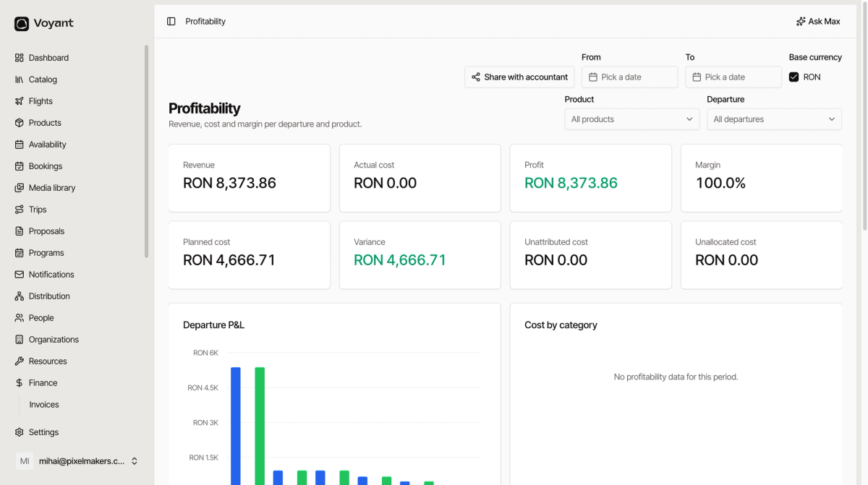
Task: Click the Cost by category title
Action: (x=561, y=325)
